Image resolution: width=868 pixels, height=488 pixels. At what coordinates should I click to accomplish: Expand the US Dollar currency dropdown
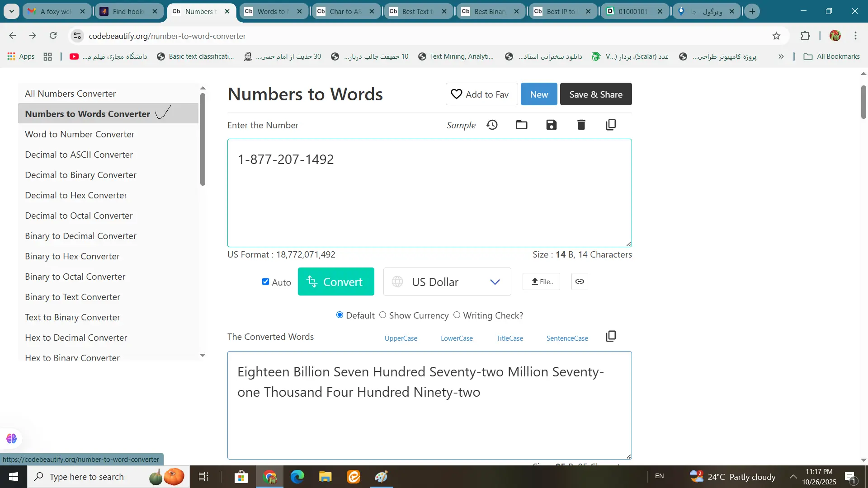(x=447, y=282)
